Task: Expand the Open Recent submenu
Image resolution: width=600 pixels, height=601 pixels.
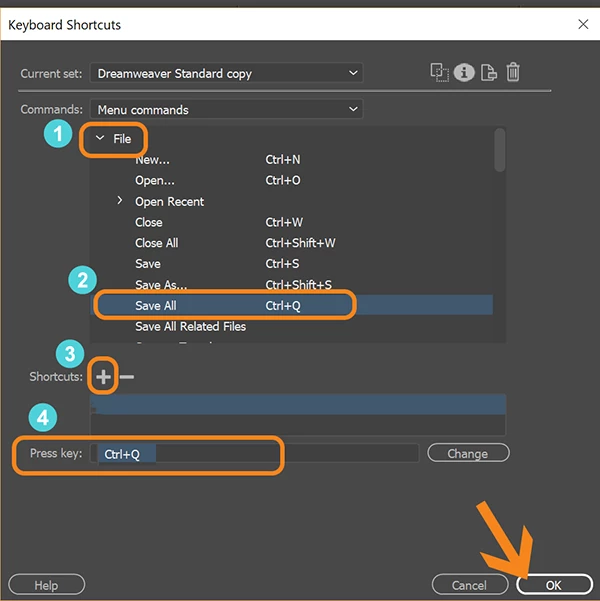Action: [x=120, y=200]
